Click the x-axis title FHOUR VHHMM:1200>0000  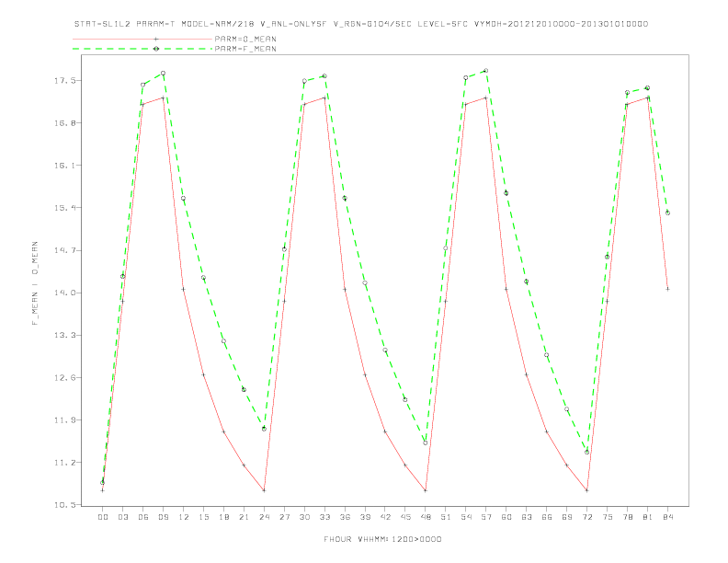382,539
